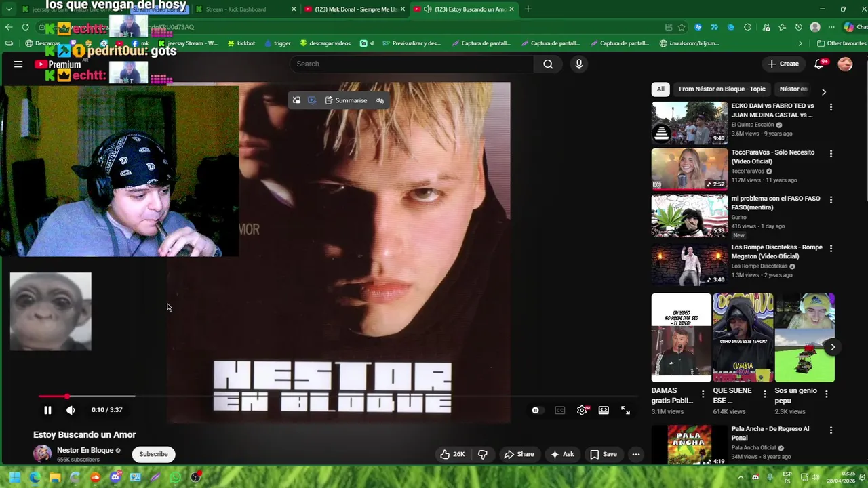The height and width of the screenshot is (488, 868).
Task: Open the Other favourites folder
Action: tap(841, 43)
